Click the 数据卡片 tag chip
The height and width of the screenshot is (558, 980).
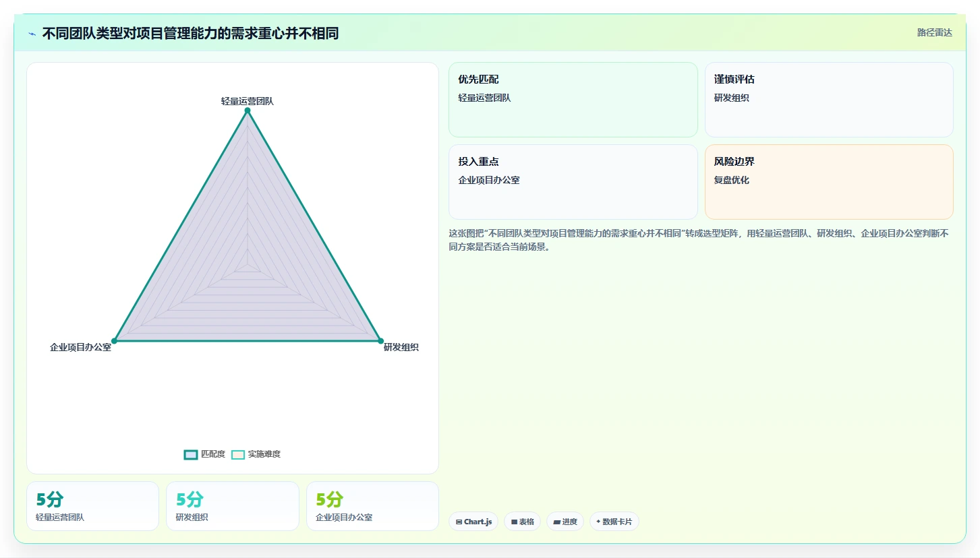click(614, 522)
